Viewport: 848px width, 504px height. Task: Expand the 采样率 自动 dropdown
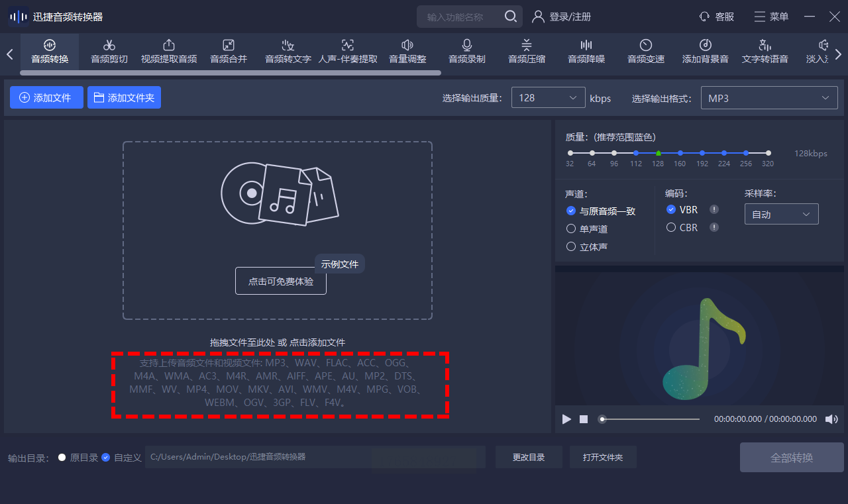[x=782, y=214]
